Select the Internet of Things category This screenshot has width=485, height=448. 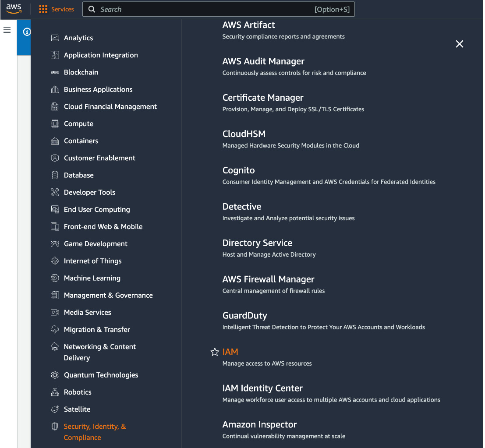pyautogui.click(x=93, y=261)
